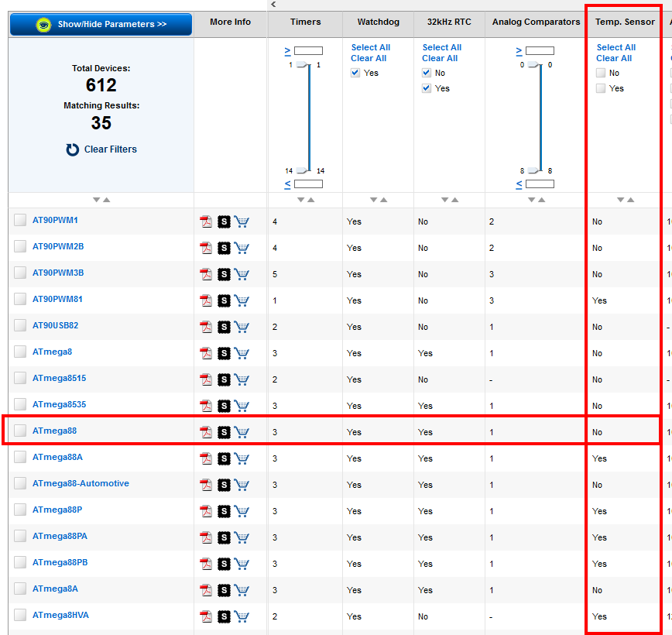Screen dimensions: 672x635
Task: Open the PDF datasheet for ATmega8A
Action: 206,590
